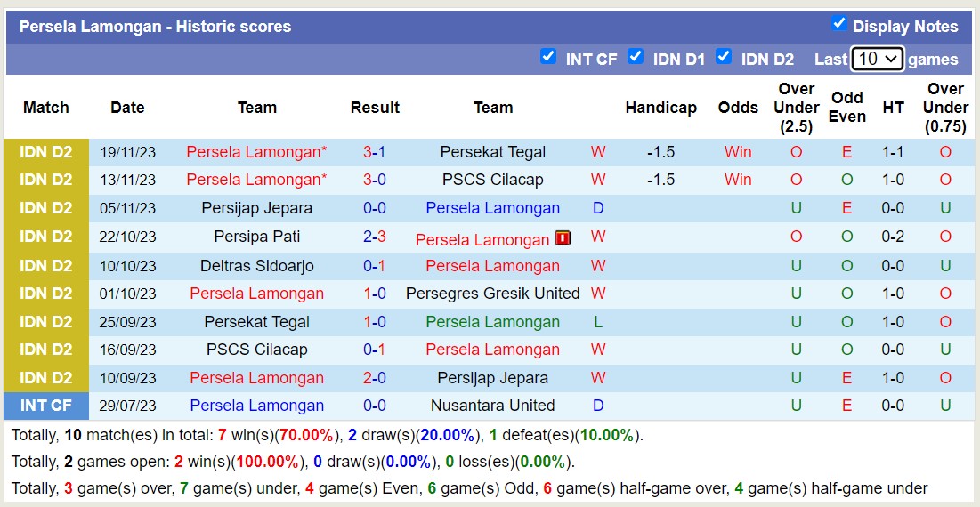Image resolution: width=980 pixels, height=507 pixels.
Task: Click the HT column header
Action: coord(893,108)
